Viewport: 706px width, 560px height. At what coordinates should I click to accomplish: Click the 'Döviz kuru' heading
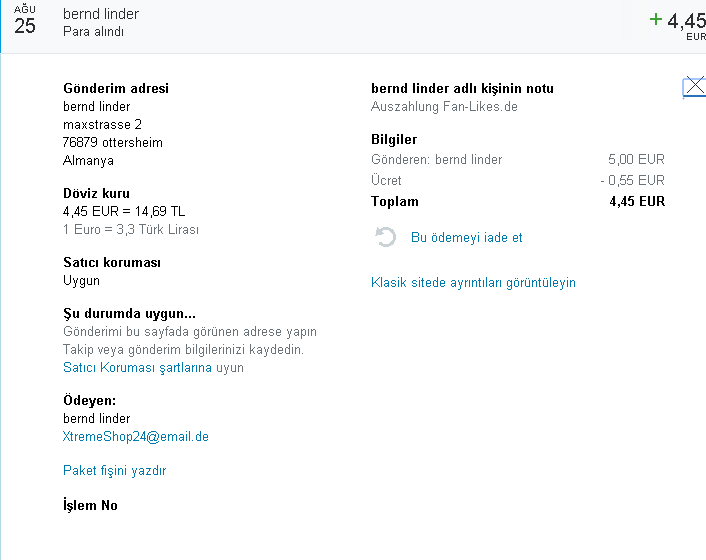click(x=96, y=193)
